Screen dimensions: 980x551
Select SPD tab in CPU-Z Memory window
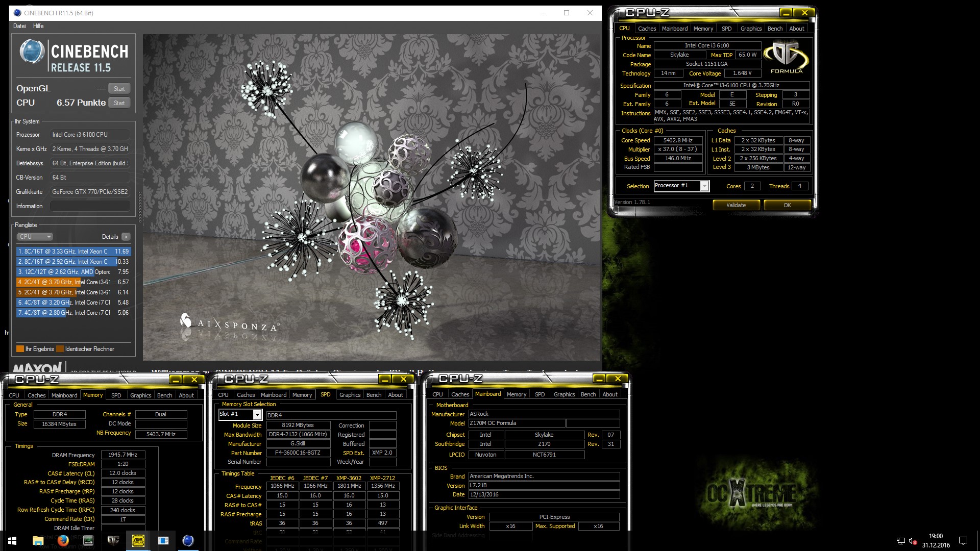pos(116,395)
